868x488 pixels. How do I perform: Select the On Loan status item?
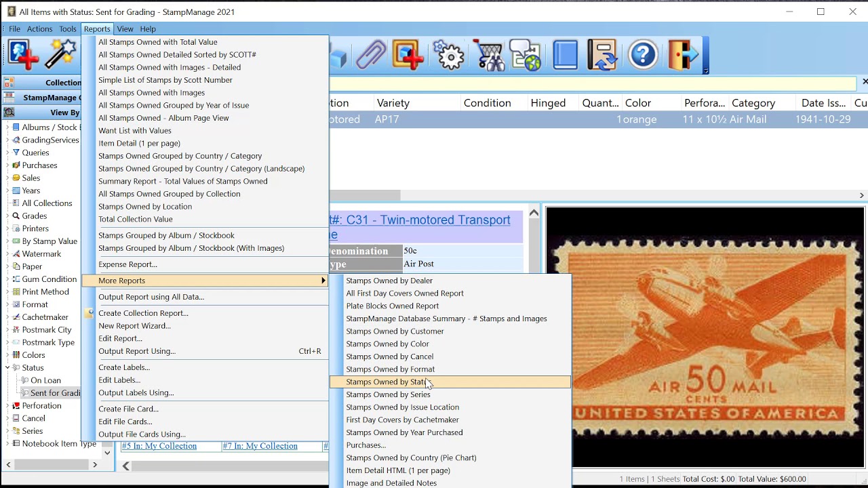(x=45, y=381)
